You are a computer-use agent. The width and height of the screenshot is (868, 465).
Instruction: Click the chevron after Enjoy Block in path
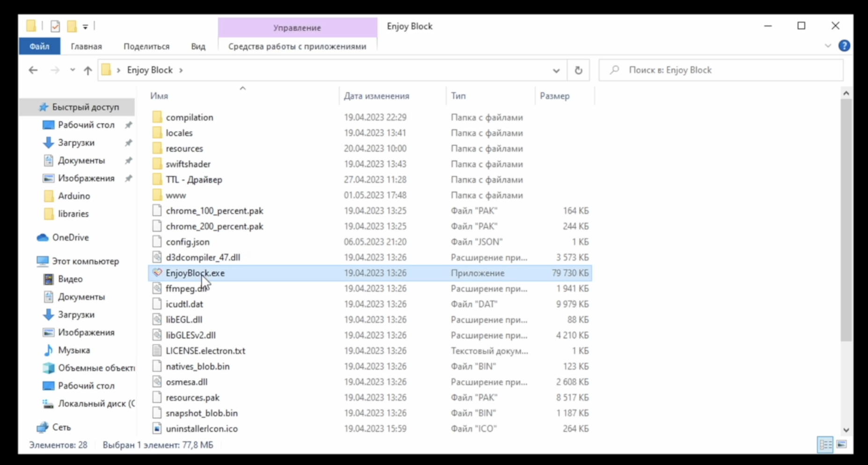coord(181,70)
